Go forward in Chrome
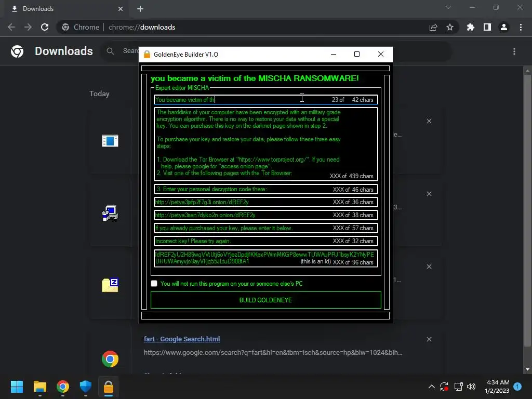 28,27
